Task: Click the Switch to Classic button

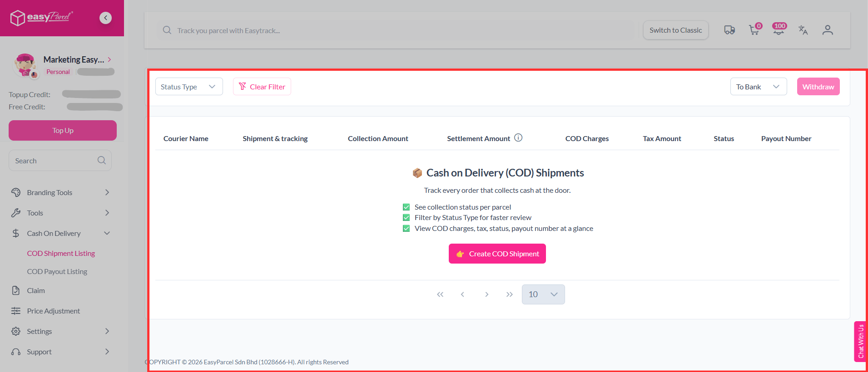Action: tap(675, 30)
